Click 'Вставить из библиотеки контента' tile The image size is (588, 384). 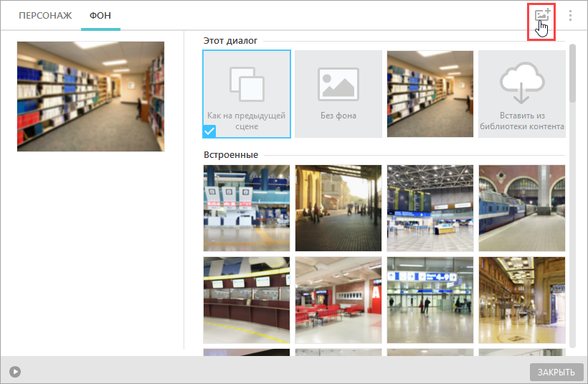(522, 94)
